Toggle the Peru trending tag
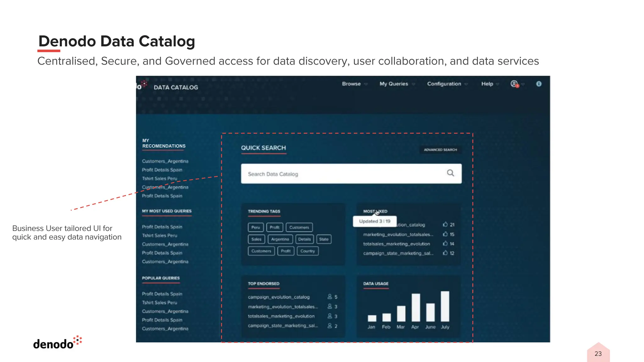 tap(256, 227)
